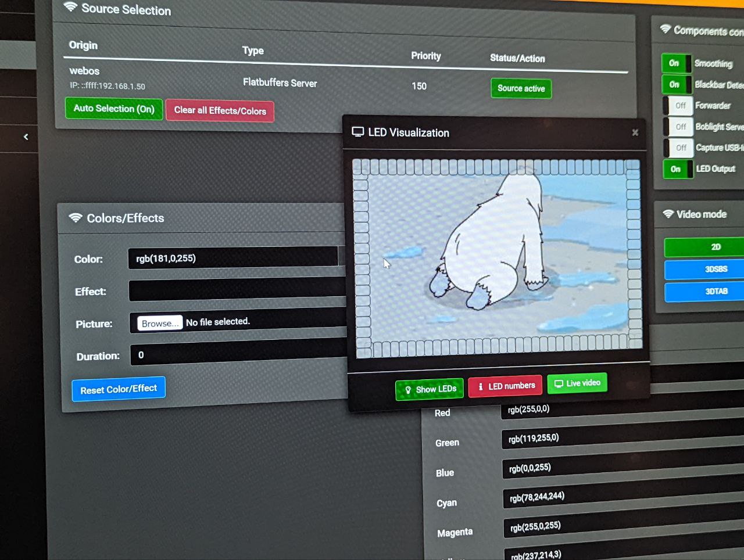
Task: Enable the Capture USB component
Action: [678, 148]
